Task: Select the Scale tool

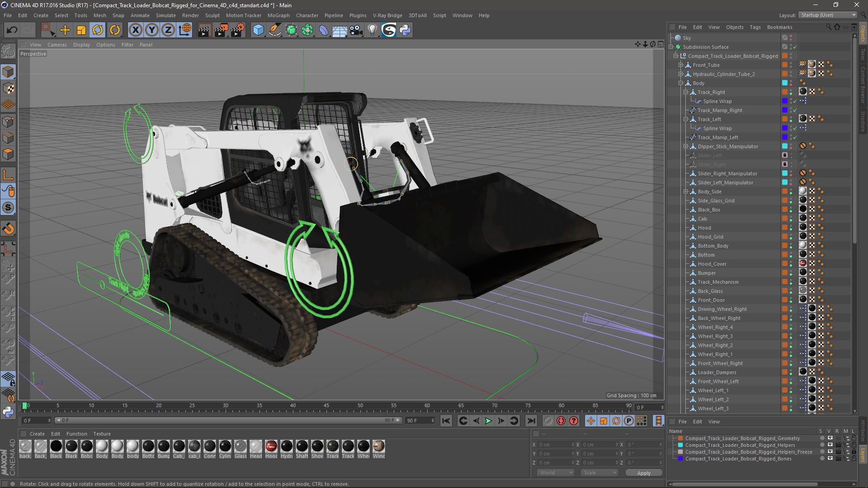Action: tap(81, 30)
